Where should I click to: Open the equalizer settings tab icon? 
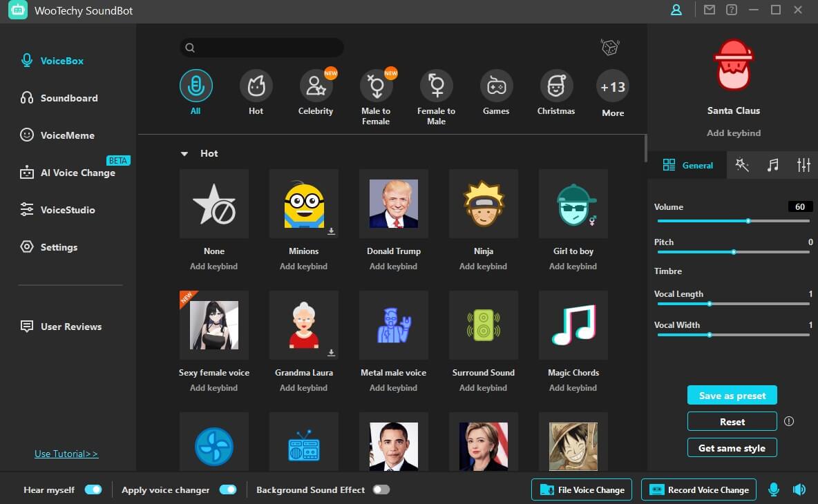pyautogui.click(x=803, y=165)
